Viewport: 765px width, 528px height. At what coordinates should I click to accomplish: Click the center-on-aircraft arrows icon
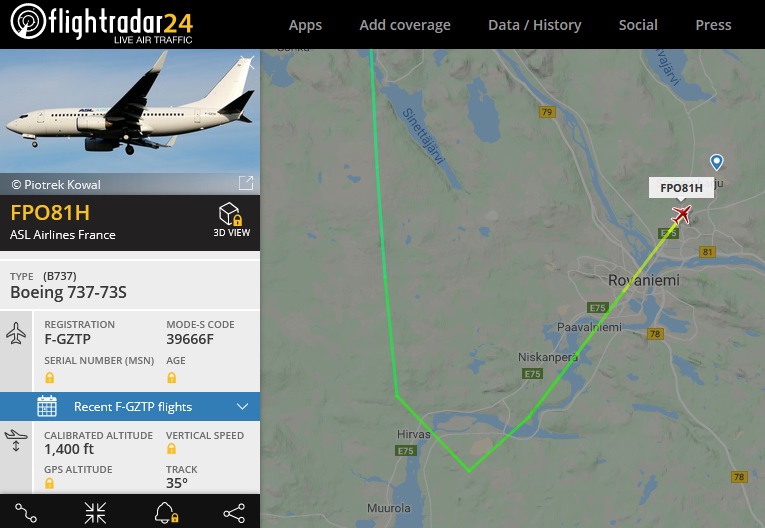point(95,513)
